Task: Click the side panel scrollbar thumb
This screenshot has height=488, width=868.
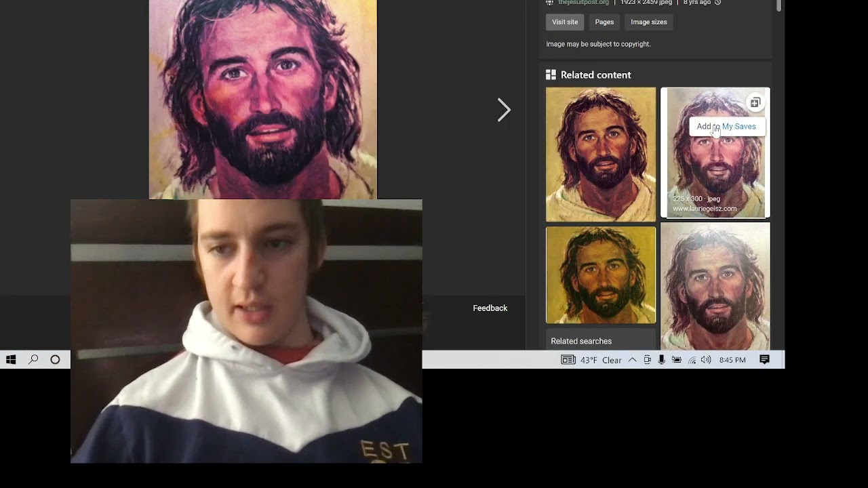Action: pos(779,5)
